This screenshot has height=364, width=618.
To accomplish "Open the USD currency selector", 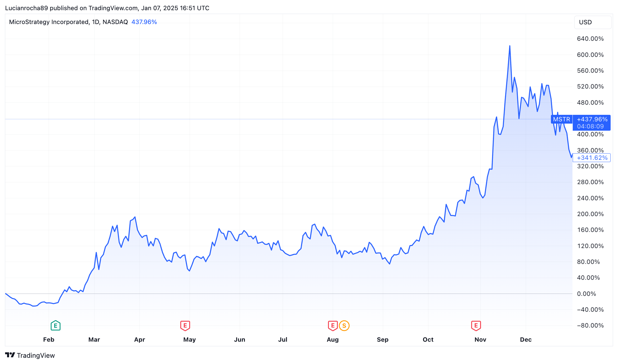I will pos(593,22).
